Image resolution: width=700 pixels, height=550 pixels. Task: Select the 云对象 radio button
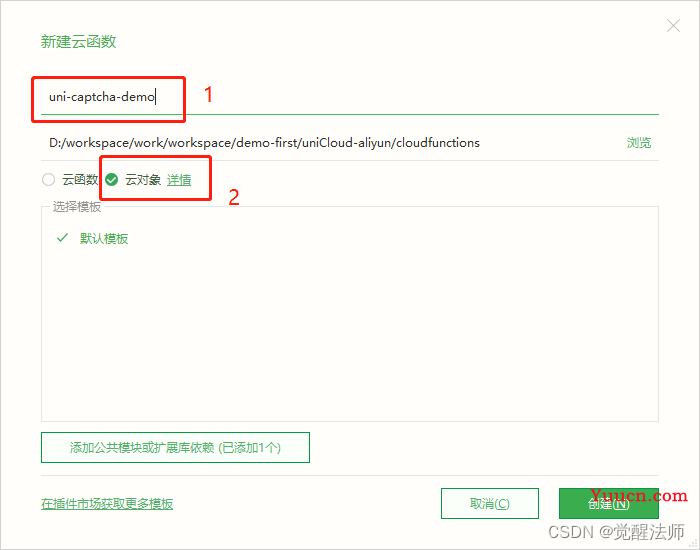(x=112, y=179)
